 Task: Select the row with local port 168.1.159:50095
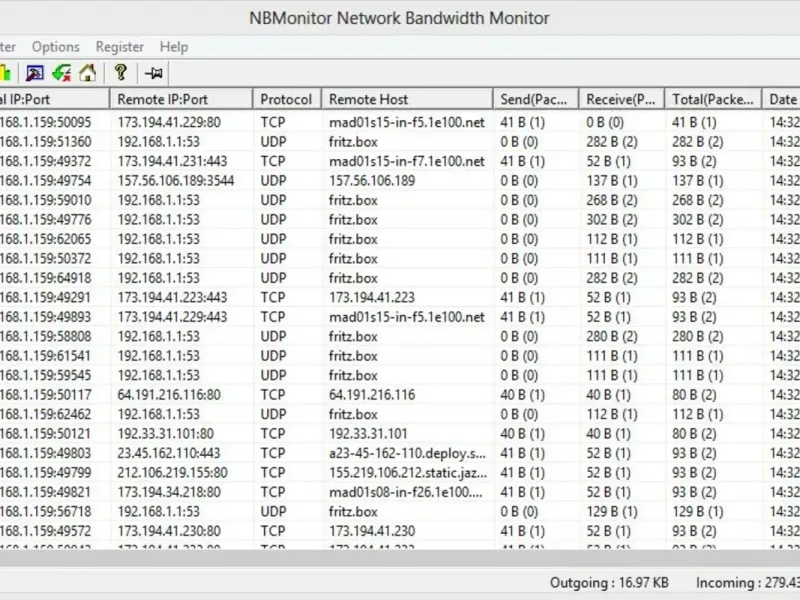(400, 122)
